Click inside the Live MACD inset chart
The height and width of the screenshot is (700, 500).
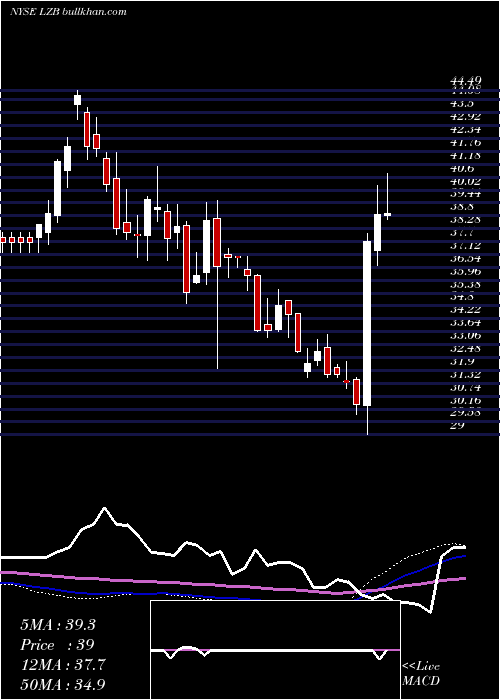pyautogui.click(x=275, y=650)
